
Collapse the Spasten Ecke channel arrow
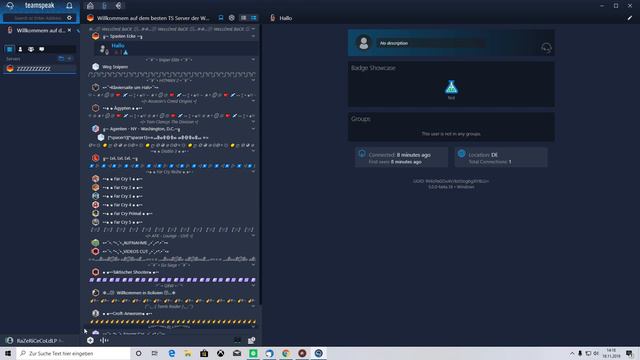[253, 36]
